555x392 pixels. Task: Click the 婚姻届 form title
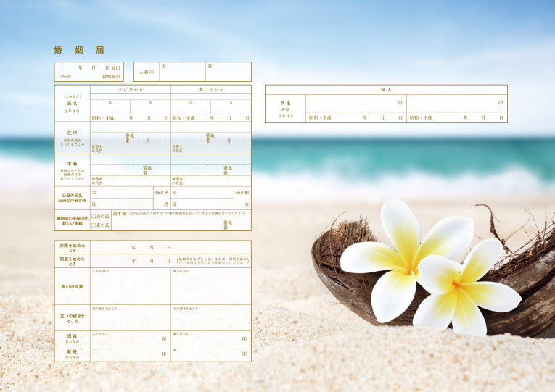79,50
